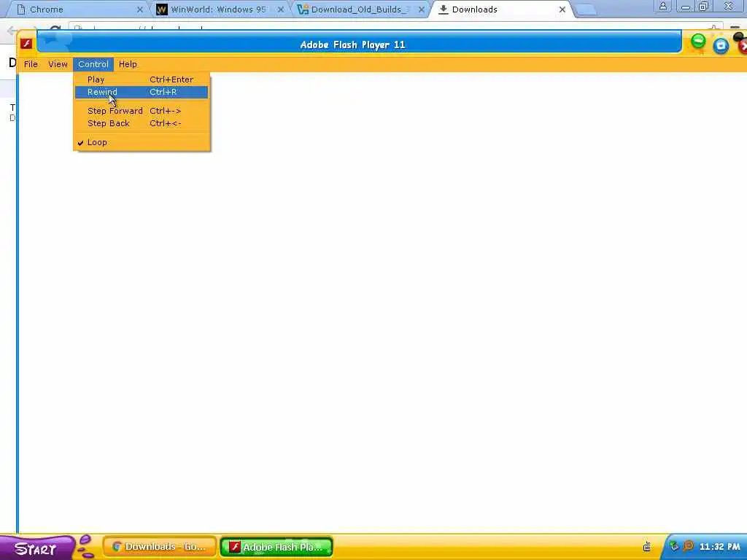This screenshot has height=560, width=747.
Task: Open the Help menu
Action: point(128,64)
